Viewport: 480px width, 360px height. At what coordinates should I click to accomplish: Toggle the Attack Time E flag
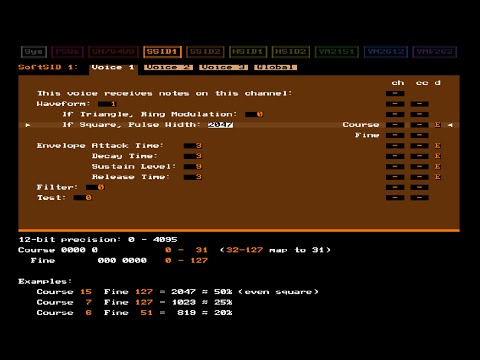[438, 146]
